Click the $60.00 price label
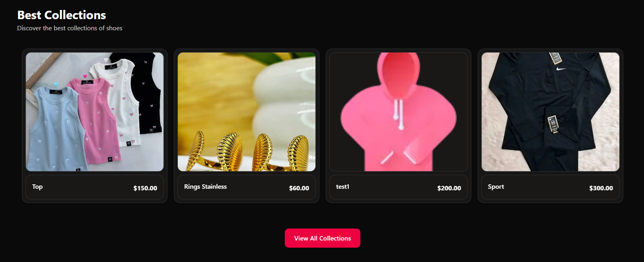This screenshot has height=262, width=644. [299, 188]
